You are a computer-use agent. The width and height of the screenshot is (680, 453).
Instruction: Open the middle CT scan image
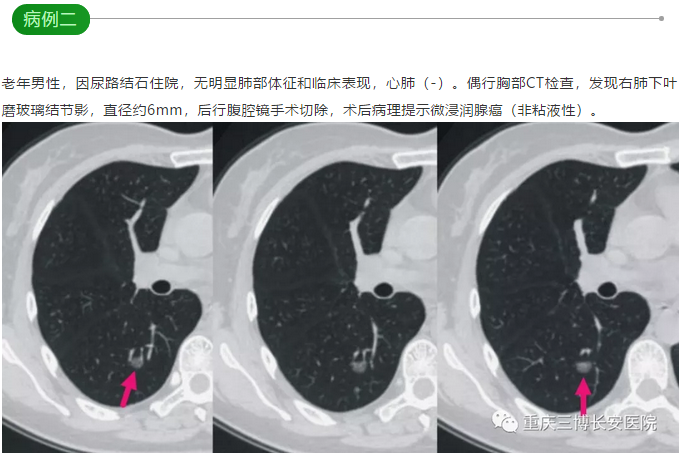tap(325, 287)
